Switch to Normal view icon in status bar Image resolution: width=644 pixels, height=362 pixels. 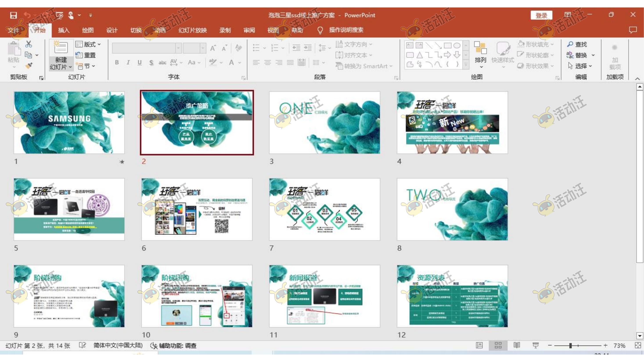point(479,345)
